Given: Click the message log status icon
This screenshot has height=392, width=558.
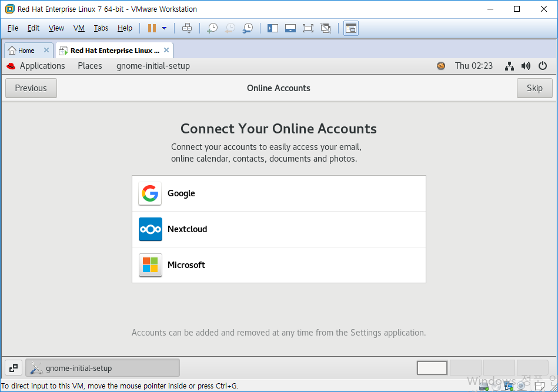Looking at the screenshot, I should click(x=540, y=386).
